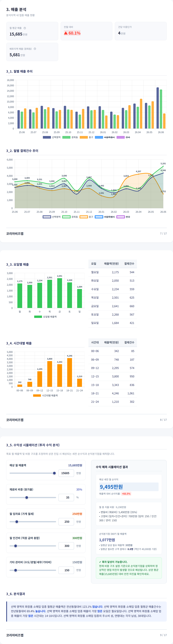Image resolution: width=173 pixels, height=644 pixels.
Task: Adjust the 예상 월 매출액 slider
Action: coord(33,473)
